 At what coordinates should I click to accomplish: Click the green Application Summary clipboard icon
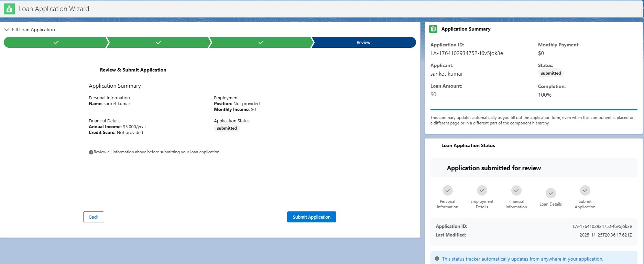433,29
